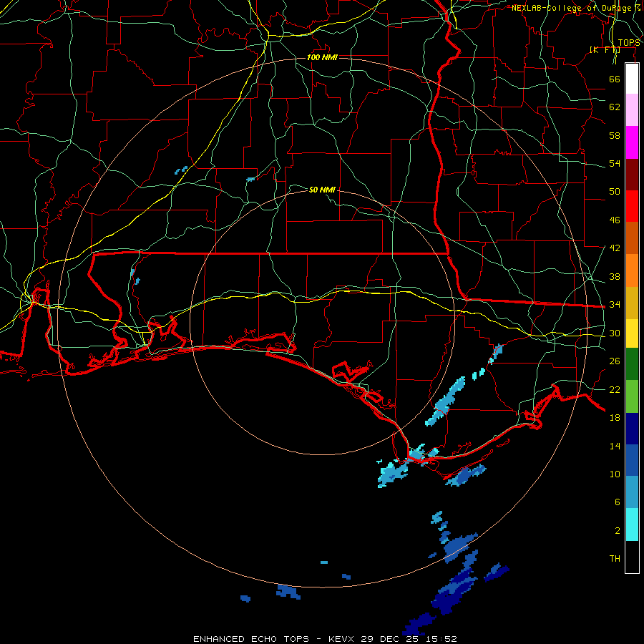Click the 66 legend value
Viewport: 644px width, 644px height.
point(615,79)
